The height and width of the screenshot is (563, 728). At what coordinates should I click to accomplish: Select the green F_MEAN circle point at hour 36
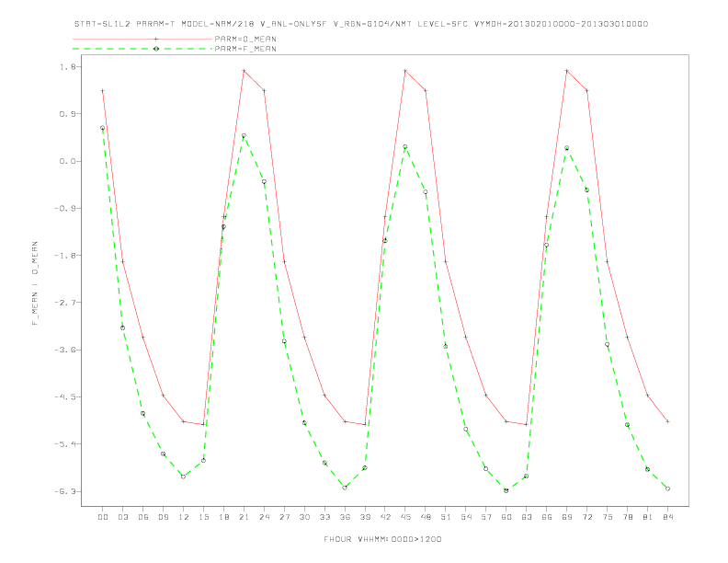click(345, 488)
